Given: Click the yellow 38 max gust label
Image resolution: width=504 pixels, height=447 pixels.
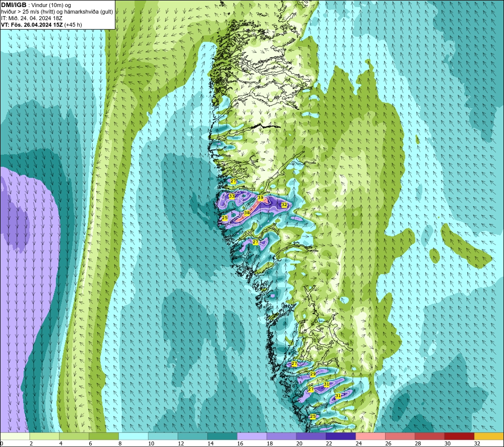Looking at the screenshot, I should click(x=247, y=213).
